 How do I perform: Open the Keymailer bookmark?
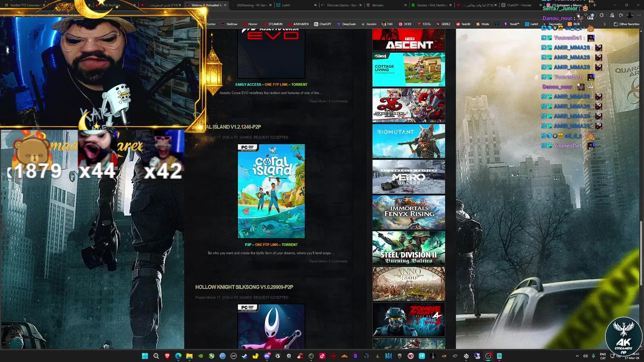[x=553, y=24]
